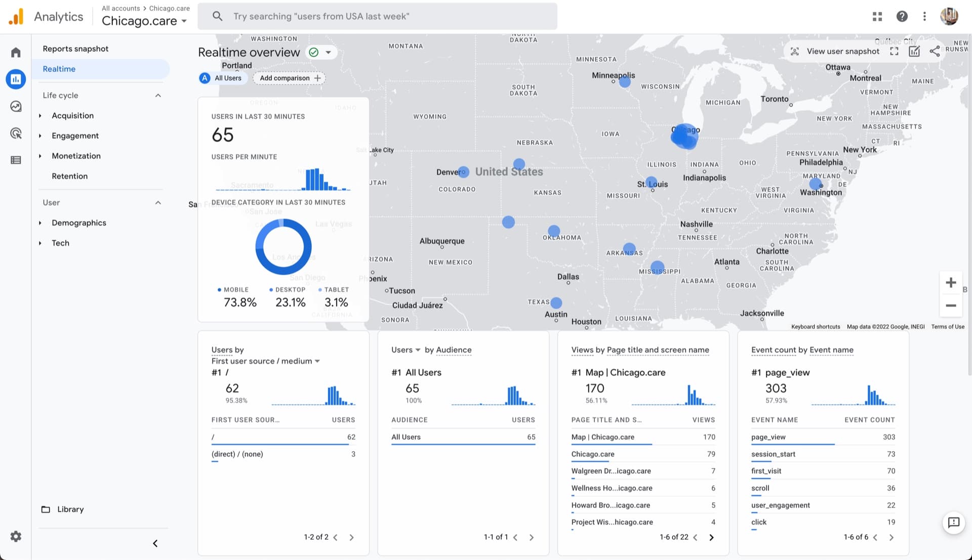Expand the Engagement menu
Image resolution: width=972 pixels, height=560 pixels.
(x=75, y=136)
